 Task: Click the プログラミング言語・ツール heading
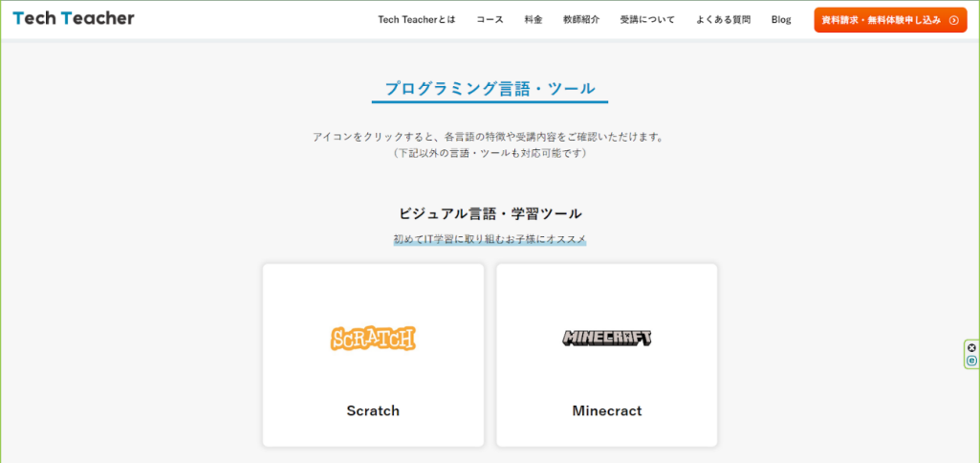490,89
